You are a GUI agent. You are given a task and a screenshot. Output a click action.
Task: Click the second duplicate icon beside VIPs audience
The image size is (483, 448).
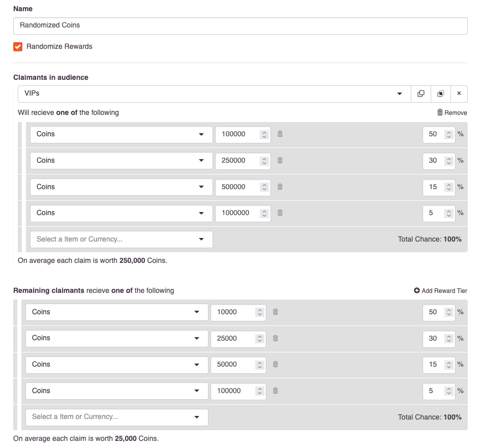pos(440,94)
